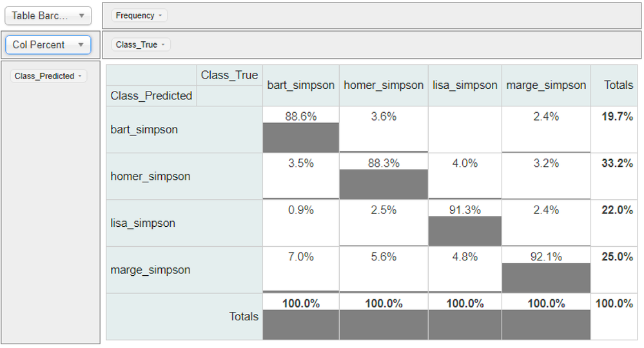The width and height of the screenshot is (644, 348).
Task: Open the Frequency attribute filter arrow
Action: tap(160, 15)
